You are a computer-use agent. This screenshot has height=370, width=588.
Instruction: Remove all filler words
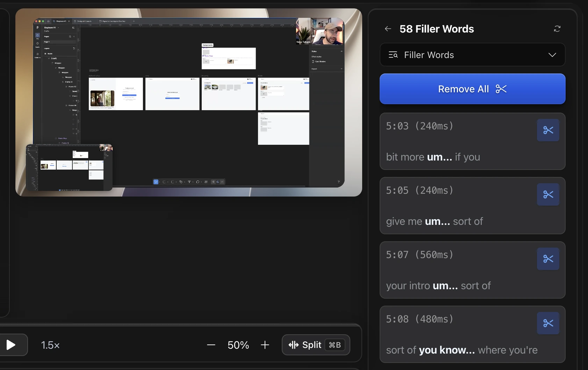(x=473, y=89)
